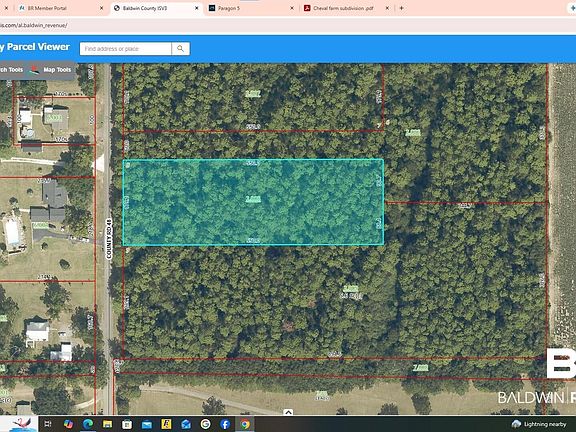Close the Cheval farm subdivision .pdf tab
The width and height of the screenshot is (576, 432).
coord(387,8)
